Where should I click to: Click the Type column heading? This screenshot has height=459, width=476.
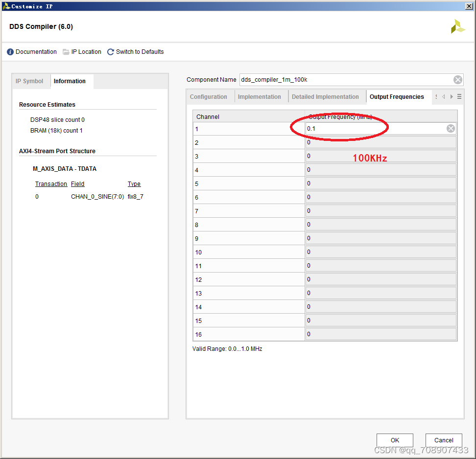click(134, 184)
